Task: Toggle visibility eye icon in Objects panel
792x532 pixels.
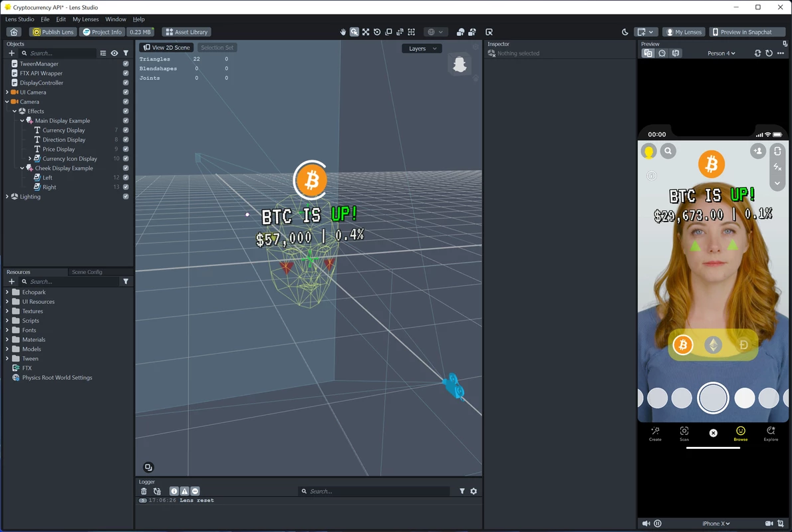Action: click(x=114, y=53)
